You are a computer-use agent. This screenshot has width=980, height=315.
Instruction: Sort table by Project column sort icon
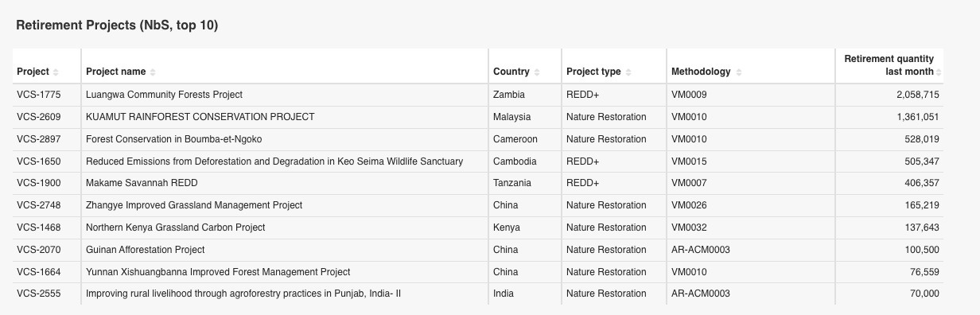tap(56, 72)
